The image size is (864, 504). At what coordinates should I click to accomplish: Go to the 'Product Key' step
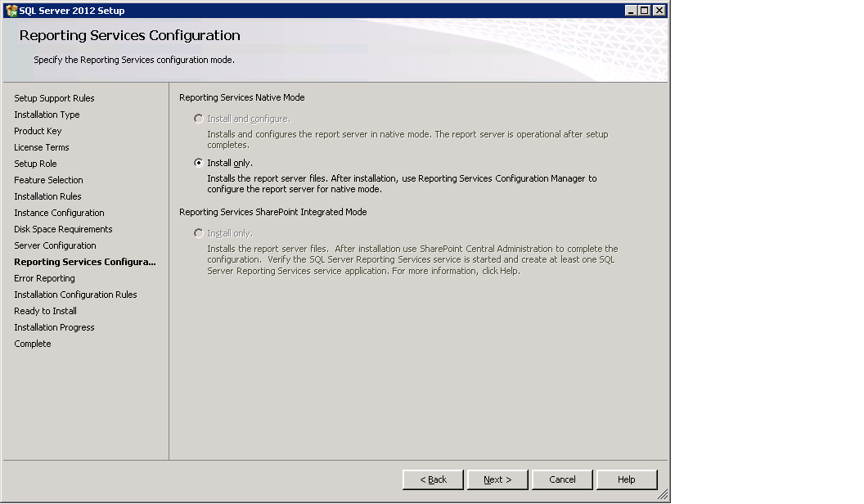[38, 131]
